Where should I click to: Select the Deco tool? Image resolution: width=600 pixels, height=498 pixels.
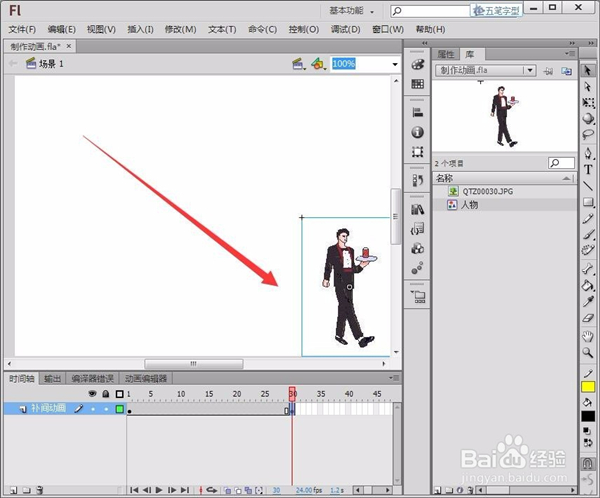tap(588, 250)
